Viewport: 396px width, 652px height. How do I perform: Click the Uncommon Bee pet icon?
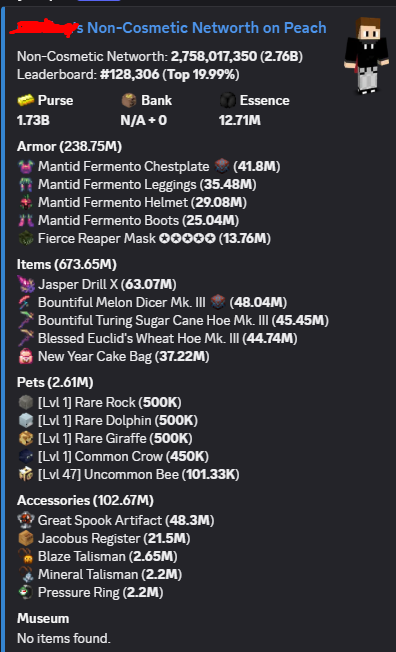pyautogui.click(x=26, y=474)
